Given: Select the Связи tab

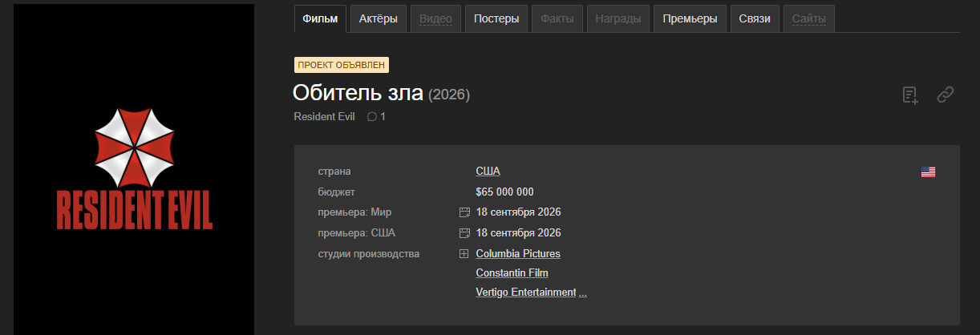Looking at the screenshot, I should 755,19.
